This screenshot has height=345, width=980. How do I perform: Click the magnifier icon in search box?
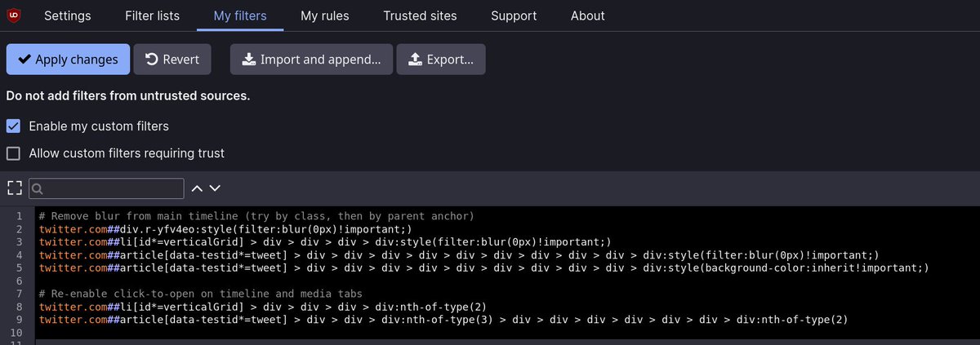[37, 189]
